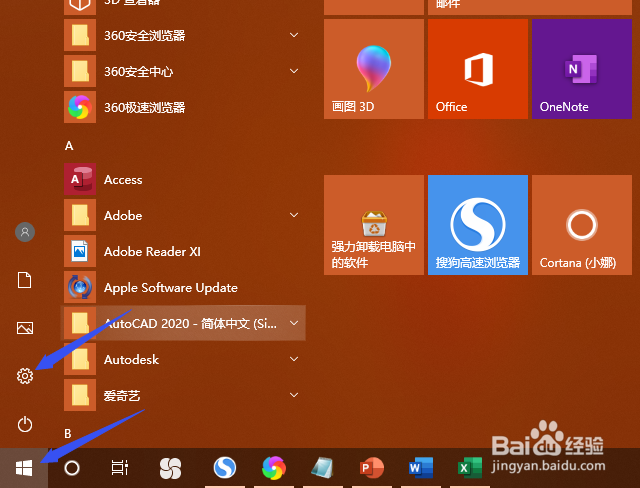Viewport: 640px width, 488px height.
Task: Open the Cortana (小娜) tile
Action: click(x=582, y=225)
